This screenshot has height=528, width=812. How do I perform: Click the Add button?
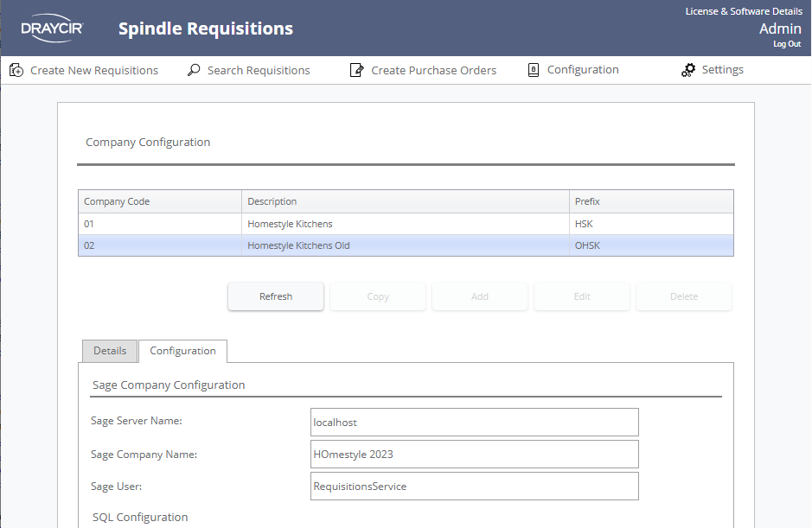point(480,296)
